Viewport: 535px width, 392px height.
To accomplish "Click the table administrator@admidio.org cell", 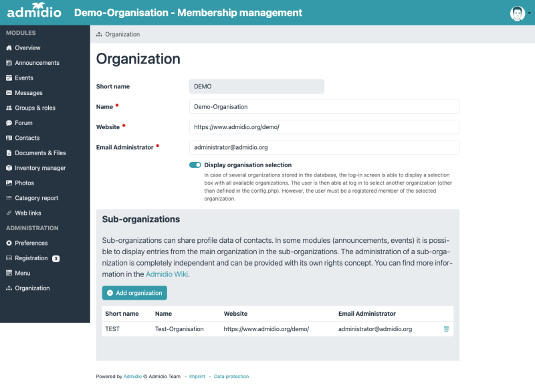I will 375,329.
